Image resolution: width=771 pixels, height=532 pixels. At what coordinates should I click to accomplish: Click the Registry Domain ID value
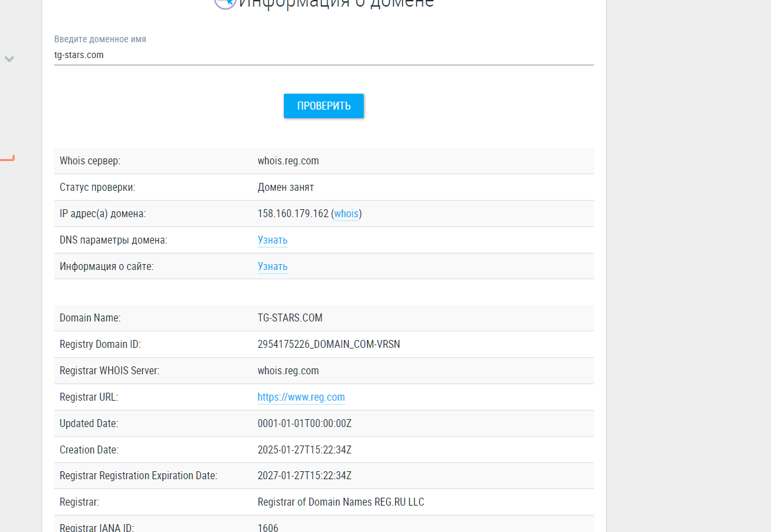pos(328,345)
